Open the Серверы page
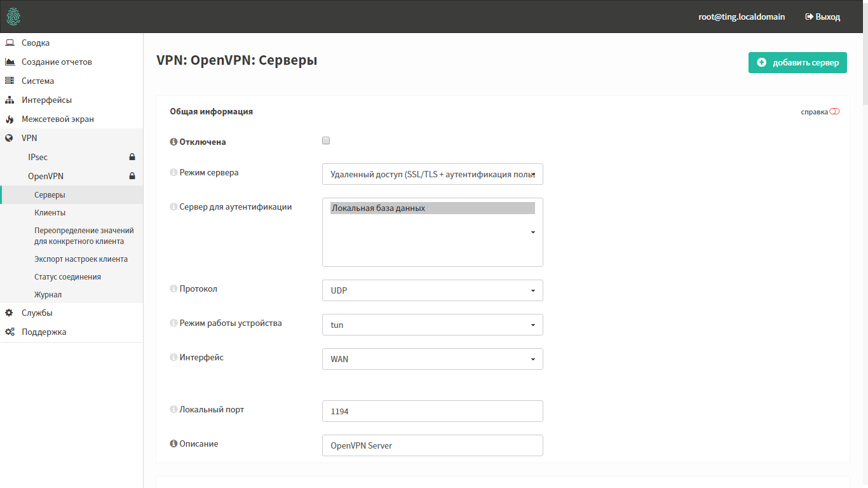Screen dimensions: 868x488 [71, 195]
